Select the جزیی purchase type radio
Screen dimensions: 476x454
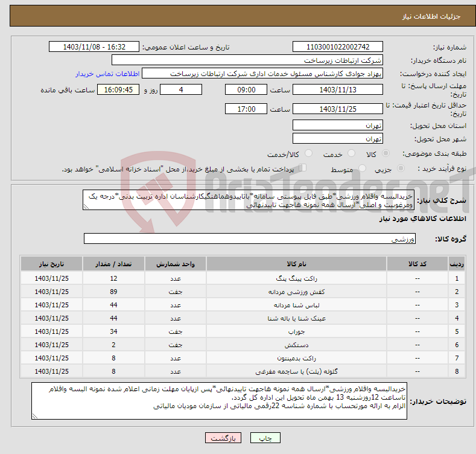coord(401,168)
